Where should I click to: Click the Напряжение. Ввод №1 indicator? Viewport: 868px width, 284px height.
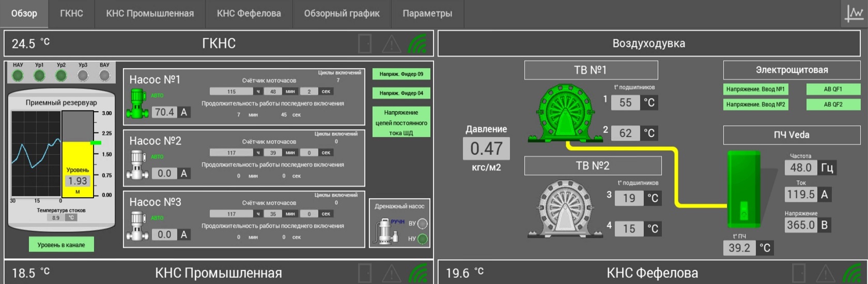pyautogui.click(x=755, y=89)
